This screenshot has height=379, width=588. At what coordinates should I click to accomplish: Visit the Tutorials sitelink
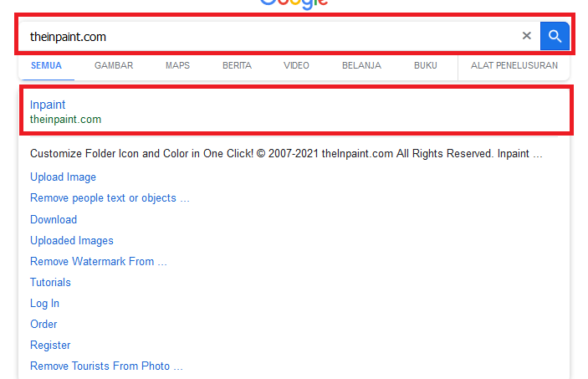tap(50, 282)
